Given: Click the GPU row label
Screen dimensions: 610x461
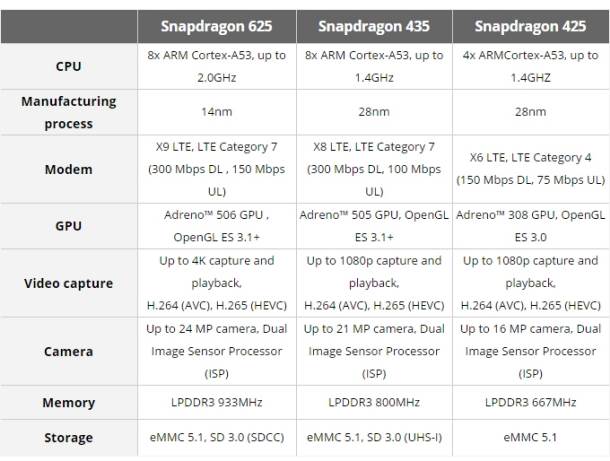Looking at the screenshot, I should pyautogui.click(x=68, y=226).
